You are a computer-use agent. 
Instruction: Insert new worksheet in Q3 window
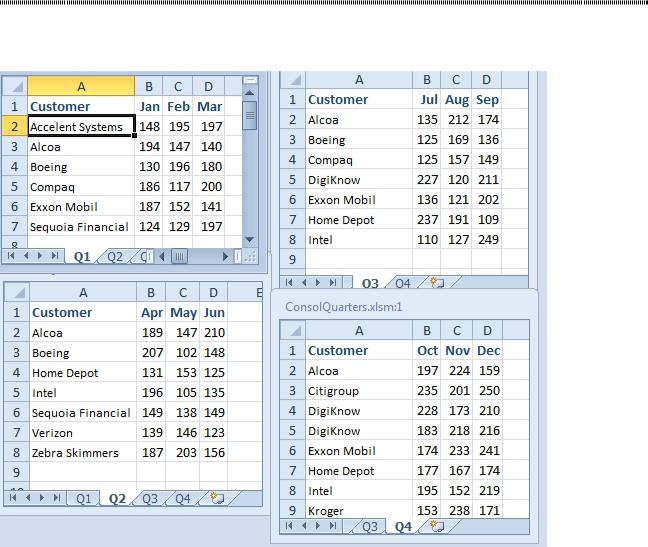click(436, 283)
